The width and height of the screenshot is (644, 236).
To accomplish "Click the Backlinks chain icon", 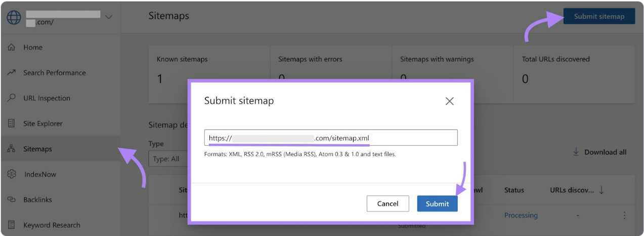I will coord(11,200).
